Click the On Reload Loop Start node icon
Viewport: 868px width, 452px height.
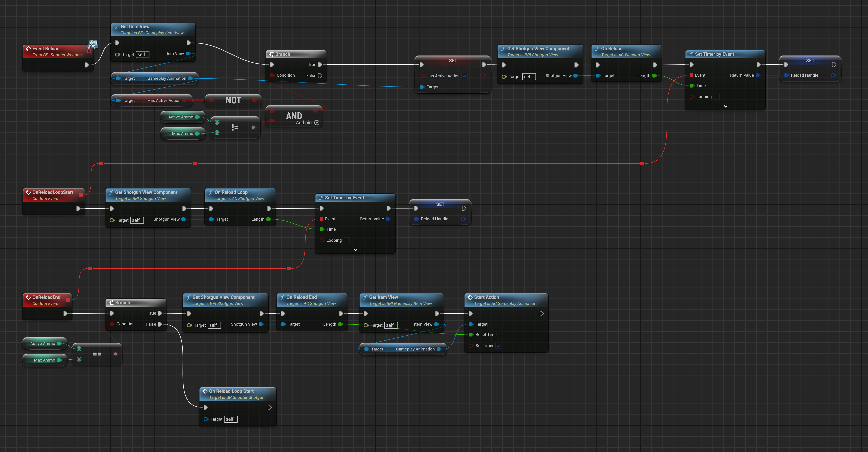[204, 391]
